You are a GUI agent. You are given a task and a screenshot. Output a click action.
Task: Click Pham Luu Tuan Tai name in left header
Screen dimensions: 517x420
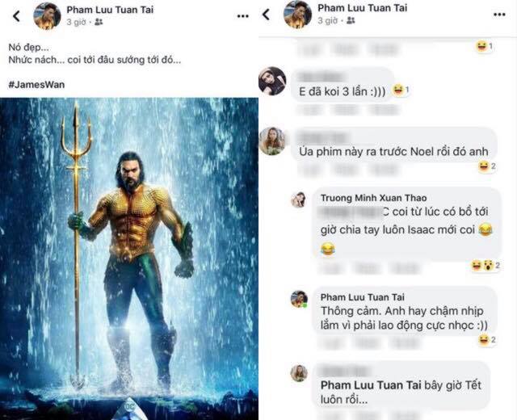coord(110,10)
